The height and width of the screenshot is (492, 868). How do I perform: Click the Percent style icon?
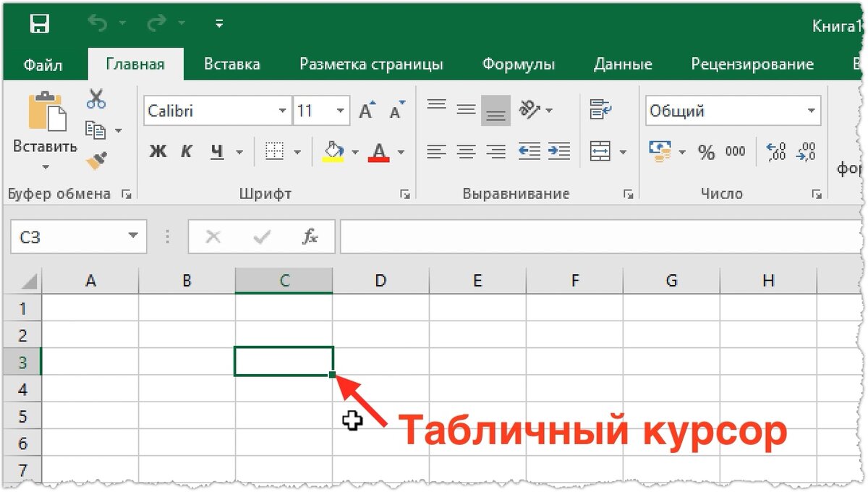click(707, 151)
